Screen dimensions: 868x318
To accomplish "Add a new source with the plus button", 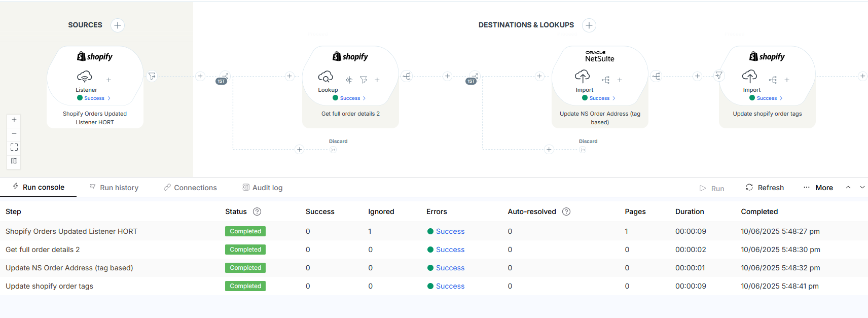I will click(118, 25).
